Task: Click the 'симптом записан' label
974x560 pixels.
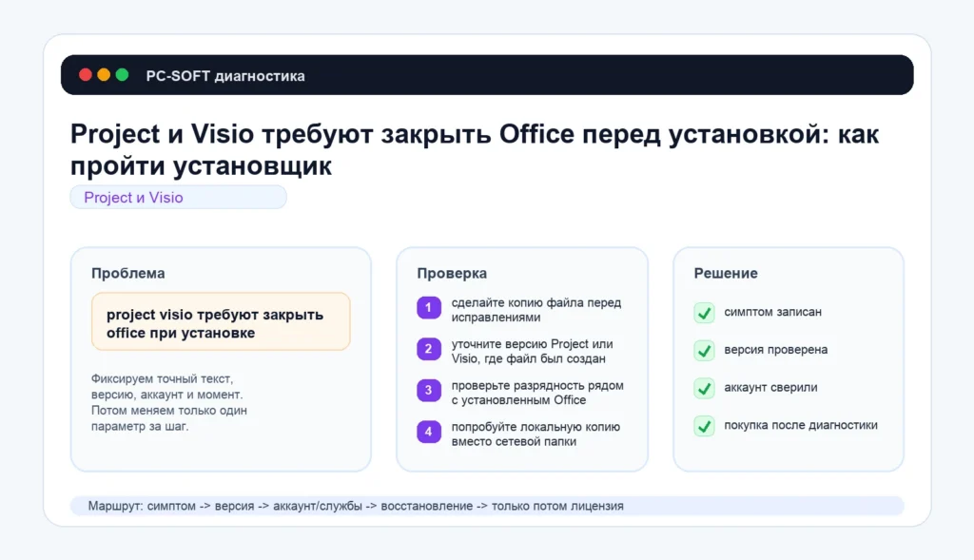Action: tap(772, 312)
